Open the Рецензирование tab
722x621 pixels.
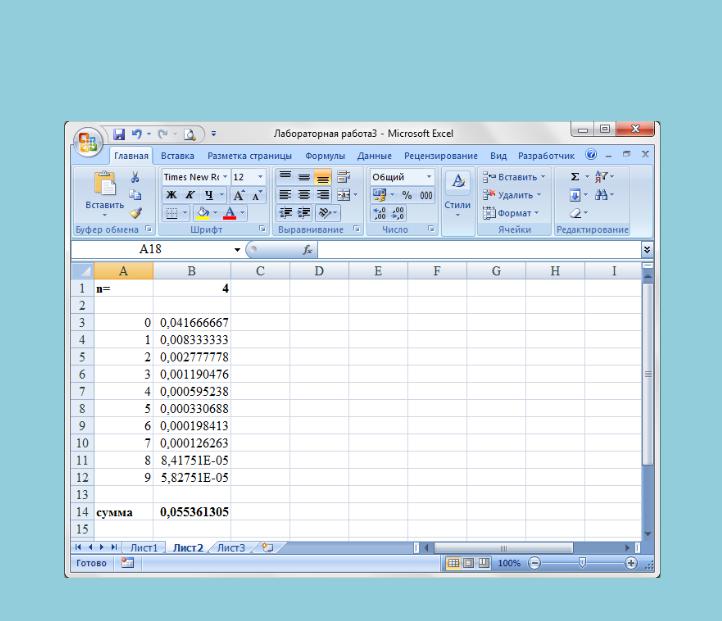point(441,156)
